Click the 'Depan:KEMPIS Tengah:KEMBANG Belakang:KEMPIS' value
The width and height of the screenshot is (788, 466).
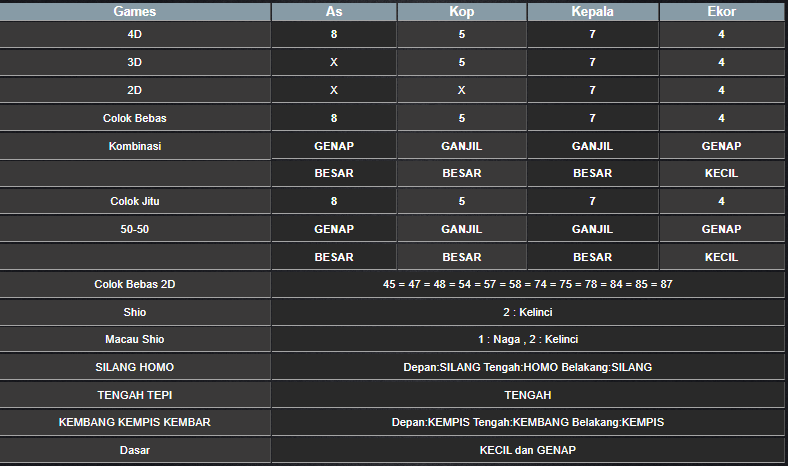point(528,422)
